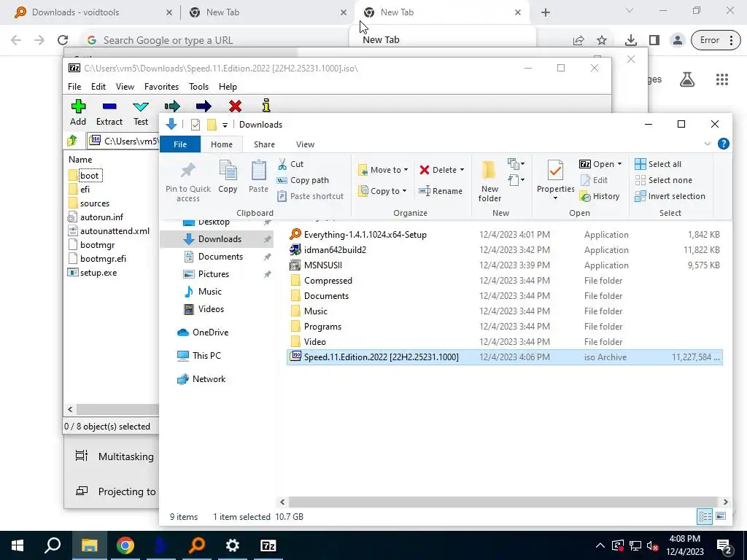Pin to Quick access in Explorer ribbon
Viewport: 747px width, 560px height.
pyautogui.click(x=187, y=182)
